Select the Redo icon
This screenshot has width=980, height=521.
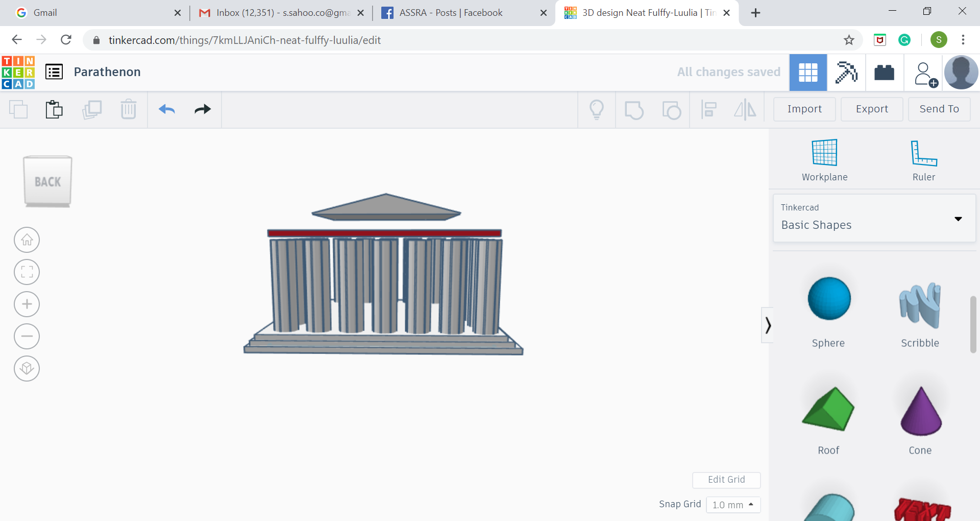point(202,109)
